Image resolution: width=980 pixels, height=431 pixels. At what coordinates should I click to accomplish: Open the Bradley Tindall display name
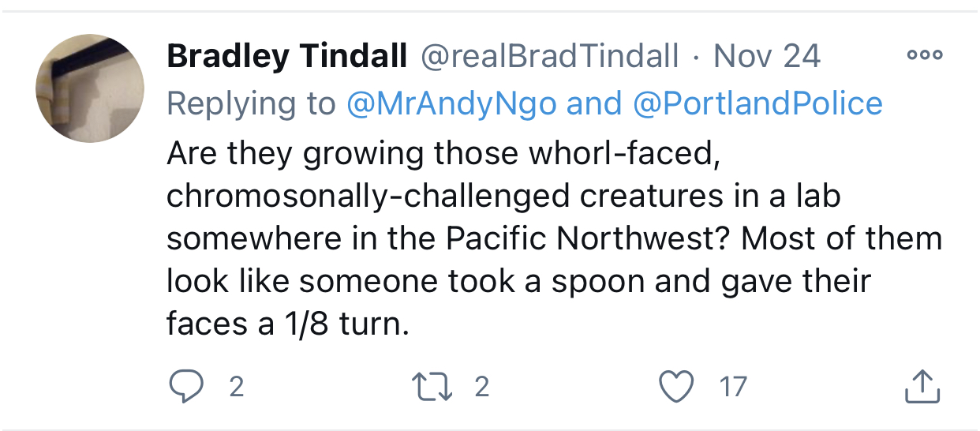coord(287,56)
